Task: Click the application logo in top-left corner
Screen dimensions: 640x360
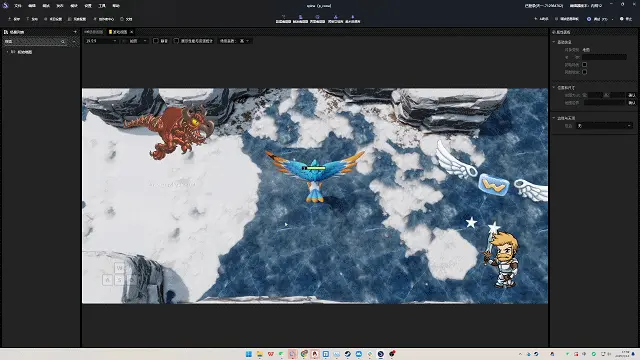Action: [5, 6]
